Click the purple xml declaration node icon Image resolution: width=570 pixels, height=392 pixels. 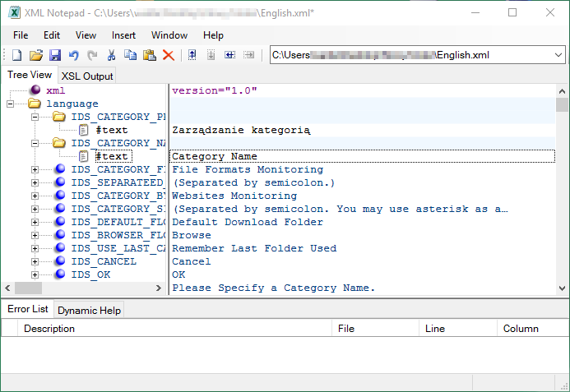(35, 90)
